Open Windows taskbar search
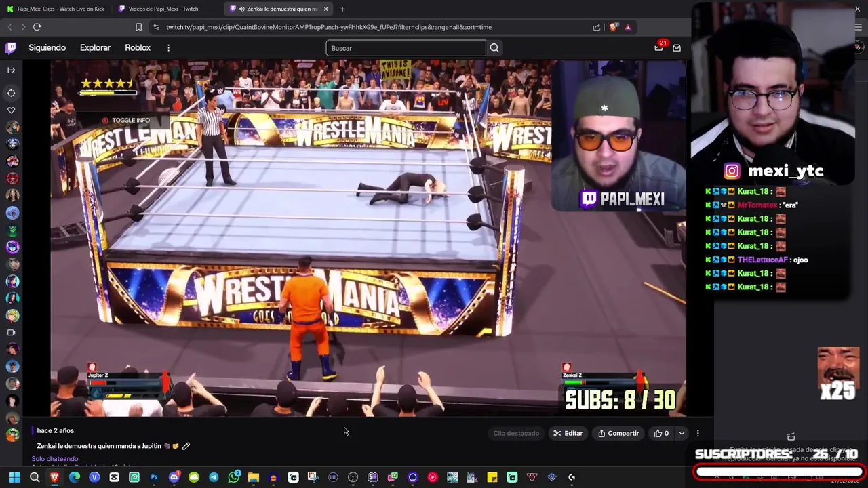Viewport: 868px width, 488px height. [x=35, y=477]
